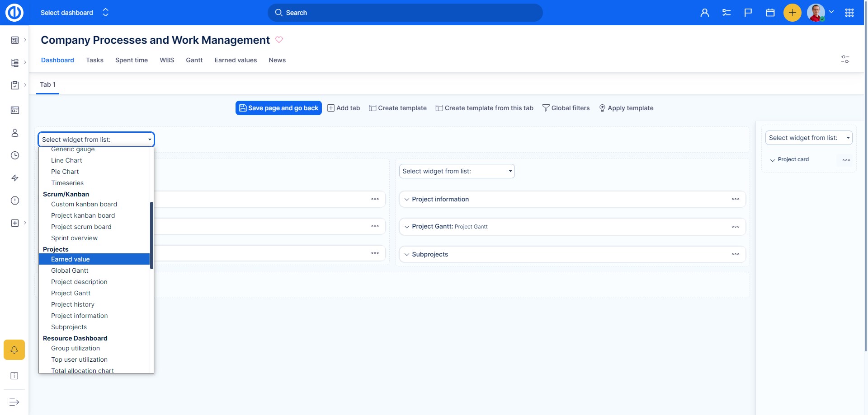Collapse the Subprojects widget chevron
The height and width of the screenshot is (415, 868).
(x=407, y=255)
